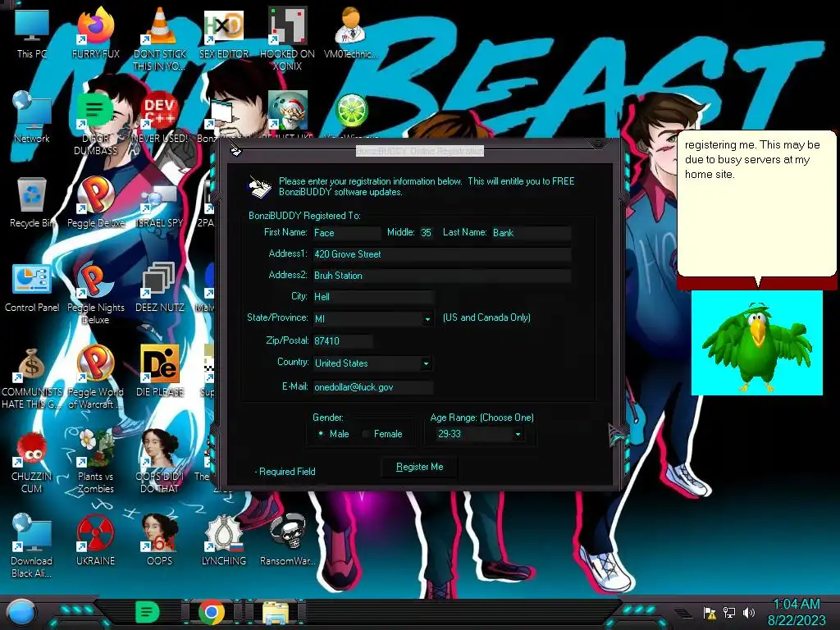Click the network tray icon
Screen dimensions: 840x630
pos(728,612)
